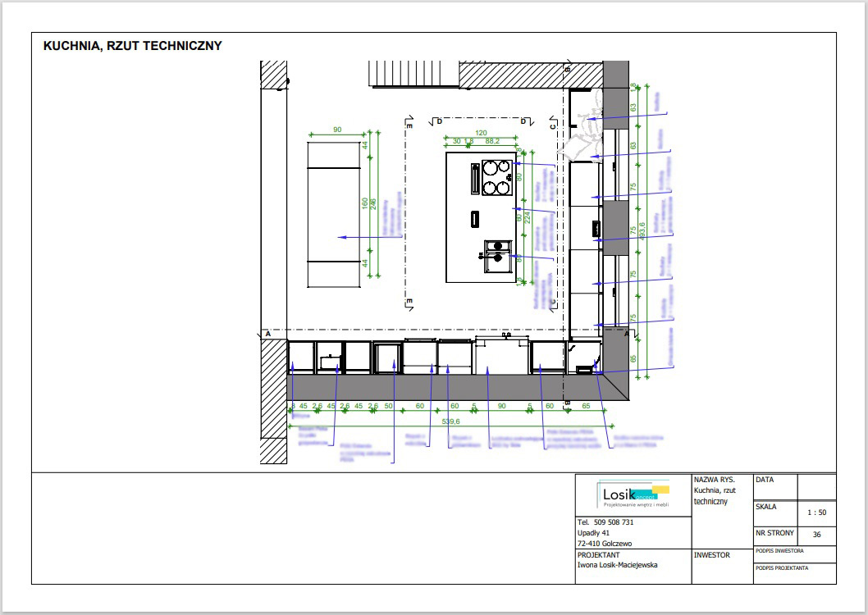The height and width of the screenshot is (615, 868).
Task: Select the PODPIS PROJEKTANTA signature field
Action: coord(794,572)
